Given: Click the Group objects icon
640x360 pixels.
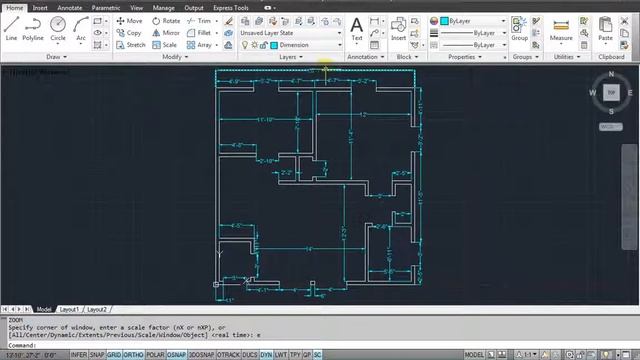Looking at the screenshot, I should tap(519, 28).
